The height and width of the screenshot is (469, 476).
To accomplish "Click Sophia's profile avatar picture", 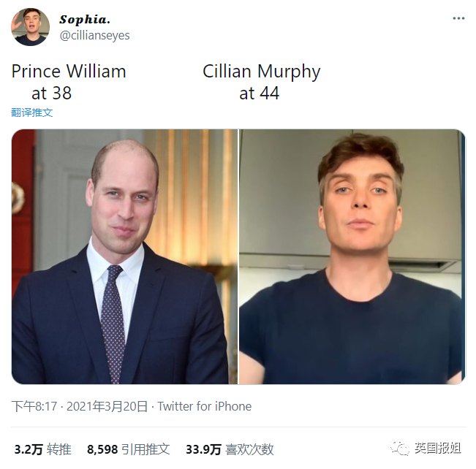I will pyautogui.click(x=30, y=27).
